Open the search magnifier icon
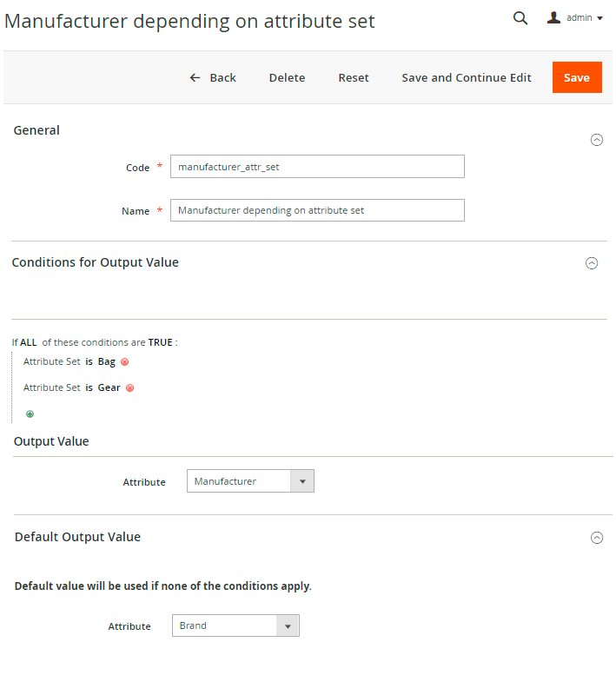This screenshot has width=616, height=695. tap(520, 17)
